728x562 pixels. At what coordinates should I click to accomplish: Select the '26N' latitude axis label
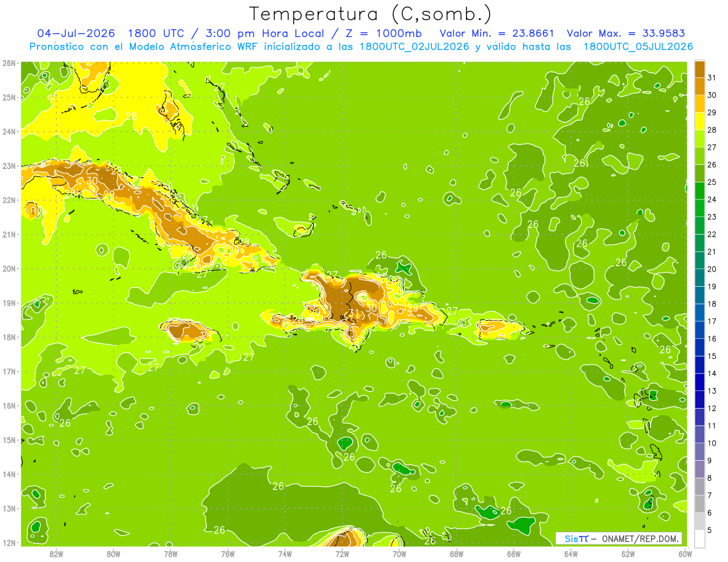click(x=9, y=63)
